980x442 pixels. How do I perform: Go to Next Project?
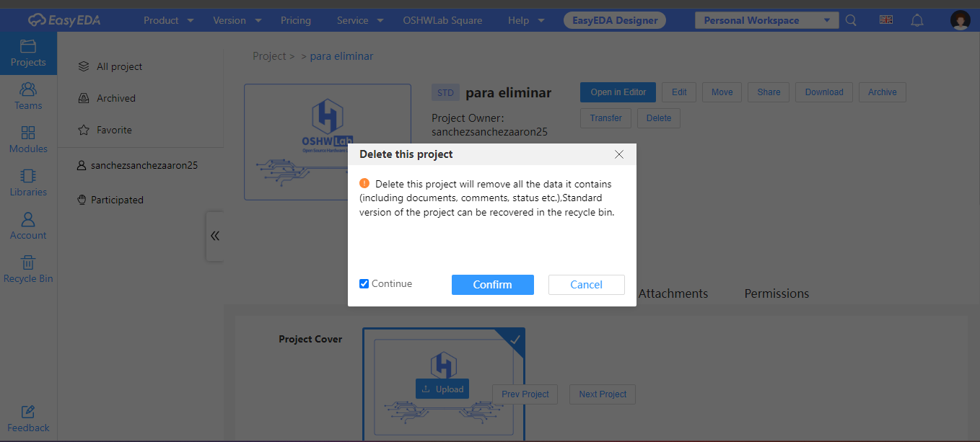tap(603, 394)
